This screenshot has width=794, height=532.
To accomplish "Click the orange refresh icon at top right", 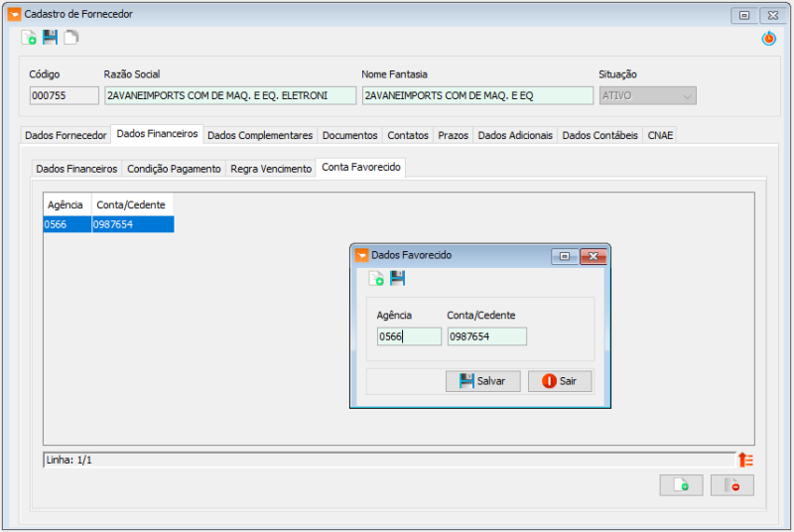I will pos(768,38).
